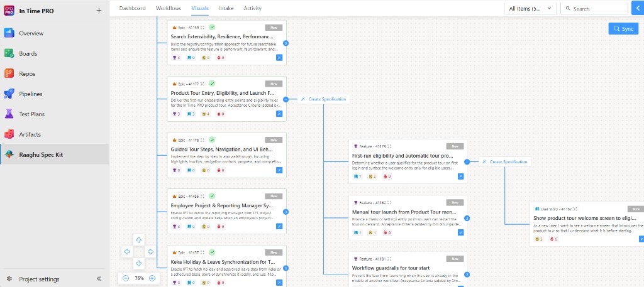Viewport: 644px width, 287px height.
Task: Click green check icon on Epic 41177
Action: tap(212, 84)
